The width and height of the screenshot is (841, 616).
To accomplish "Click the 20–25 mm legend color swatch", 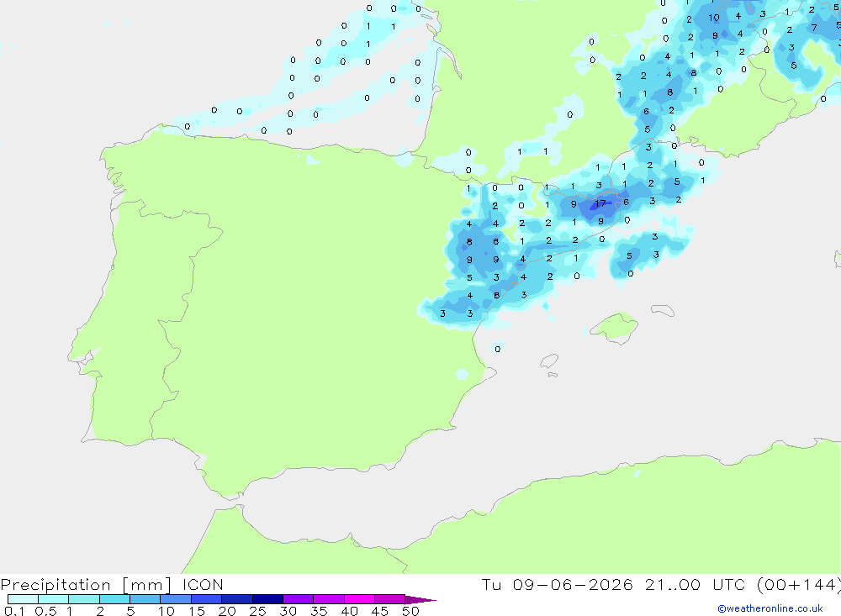I will [236, 599].
